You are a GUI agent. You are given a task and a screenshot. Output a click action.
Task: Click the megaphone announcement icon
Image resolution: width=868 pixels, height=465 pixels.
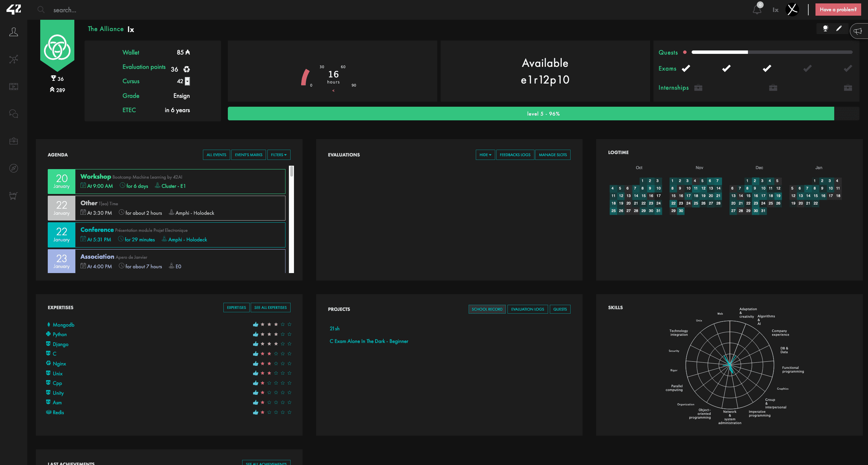point(858,31)
